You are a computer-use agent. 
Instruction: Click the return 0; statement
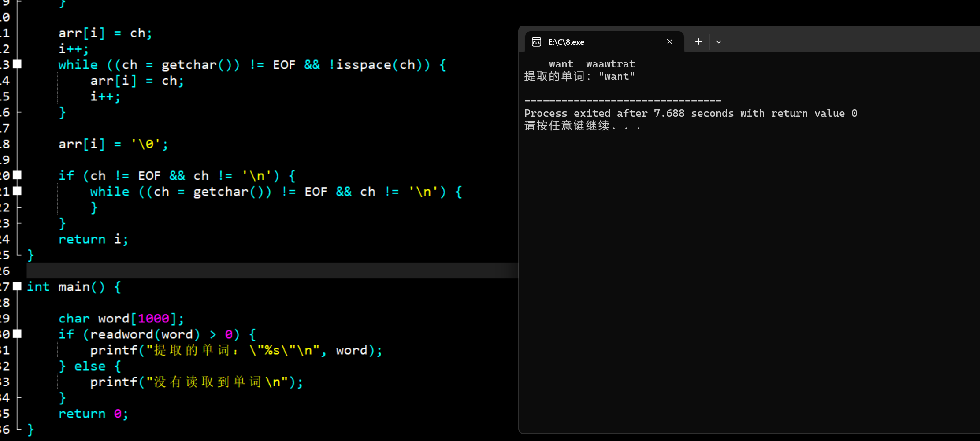[x=93, y=414]
